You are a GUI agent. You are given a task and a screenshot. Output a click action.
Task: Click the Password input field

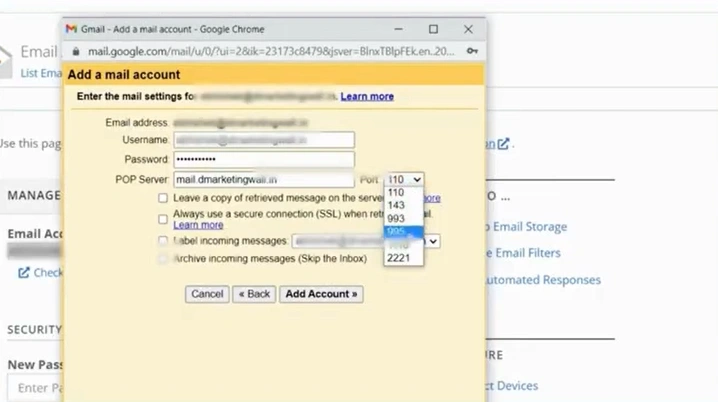pos(264,159)
